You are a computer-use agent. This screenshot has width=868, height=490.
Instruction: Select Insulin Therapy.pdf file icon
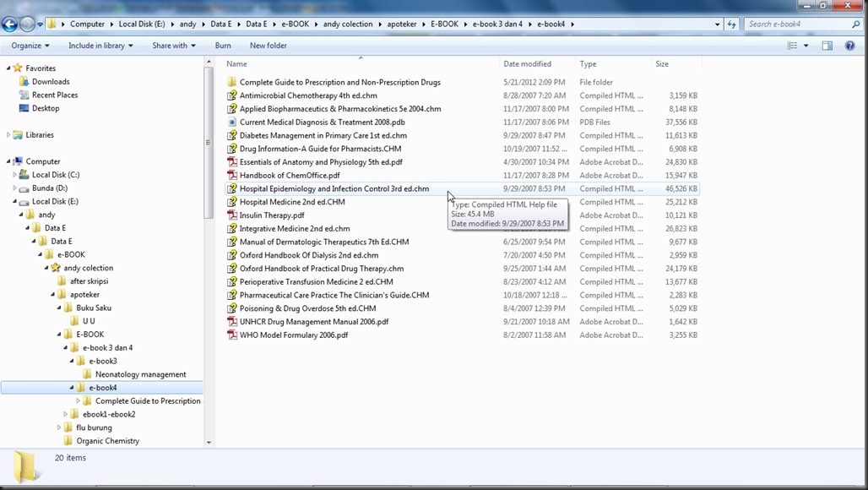click(232, 215)
